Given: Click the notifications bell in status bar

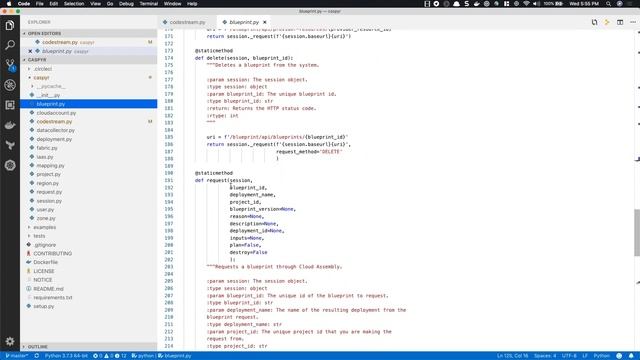Looking at the screenshot, I should tap(631, 356).
